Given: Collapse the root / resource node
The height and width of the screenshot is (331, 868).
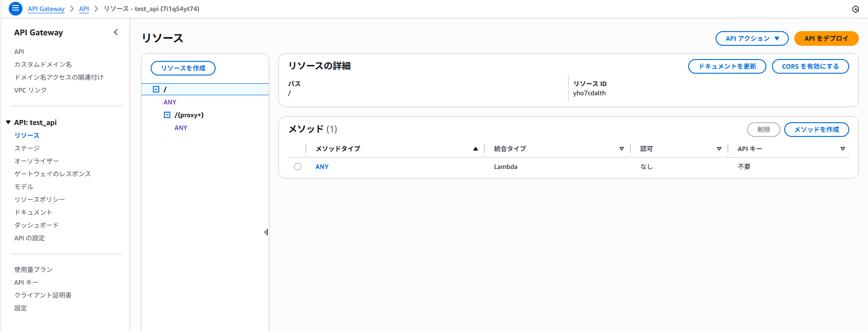Looking at the screenshot, I should [156, 89].
